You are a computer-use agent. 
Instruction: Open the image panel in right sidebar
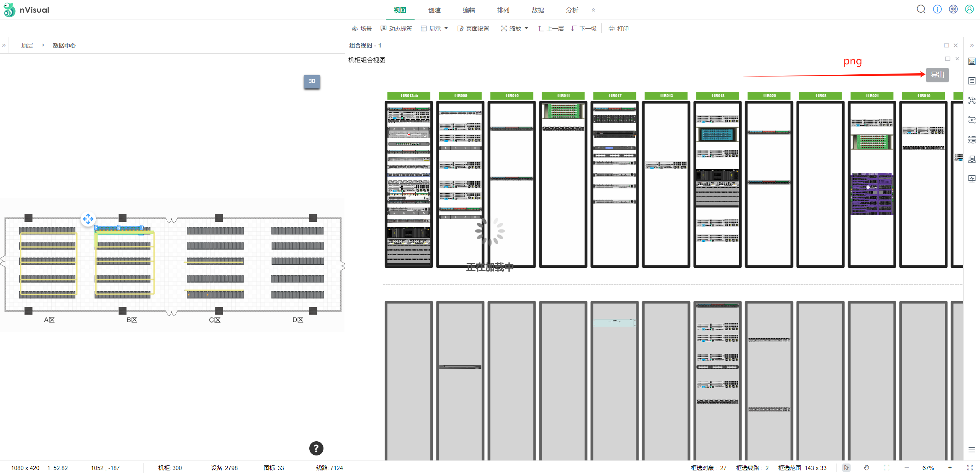click(972, 61)
